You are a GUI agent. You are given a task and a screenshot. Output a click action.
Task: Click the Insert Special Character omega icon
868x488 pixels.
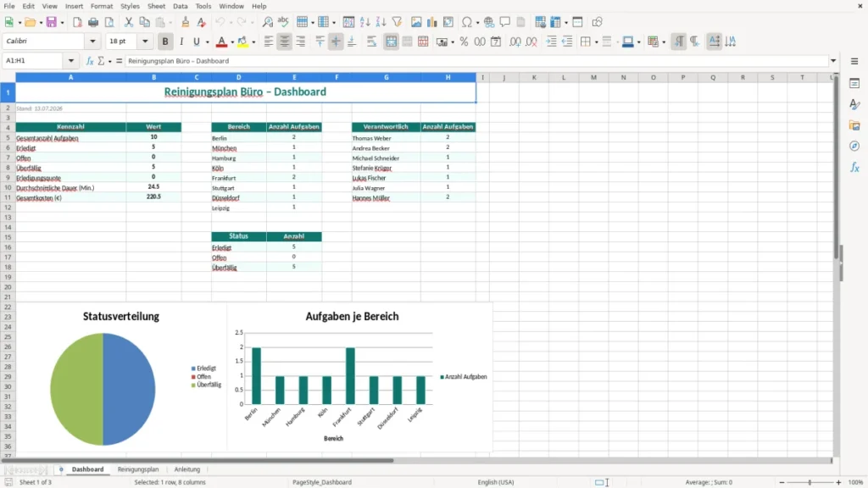point(467,22)
